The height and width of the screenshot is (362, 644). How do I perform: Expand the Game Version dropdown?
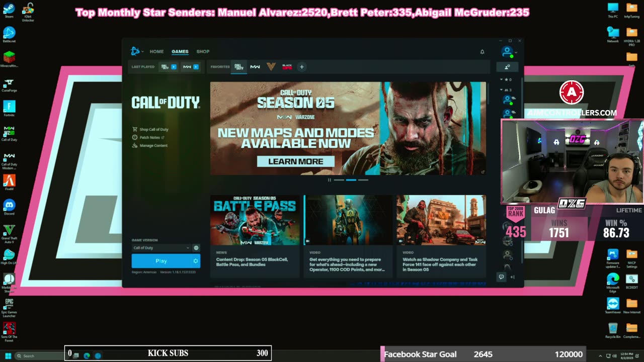[x=161, y=248]
